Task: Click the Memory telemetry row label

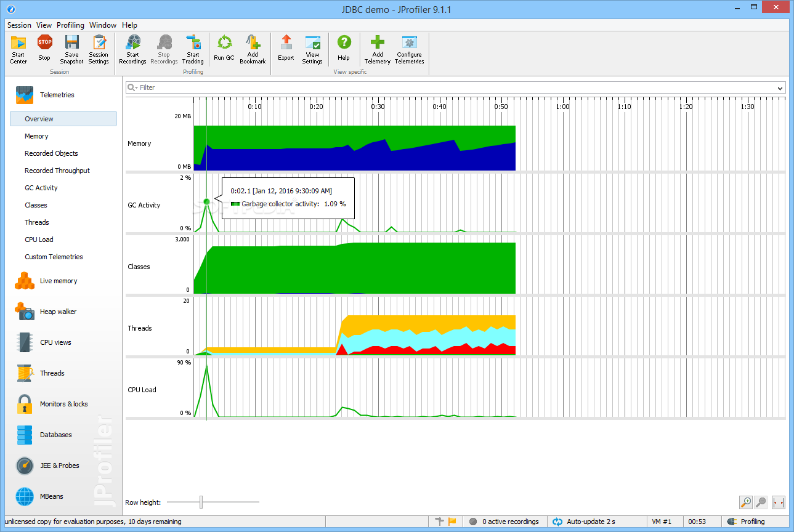Action: (139, 143)
